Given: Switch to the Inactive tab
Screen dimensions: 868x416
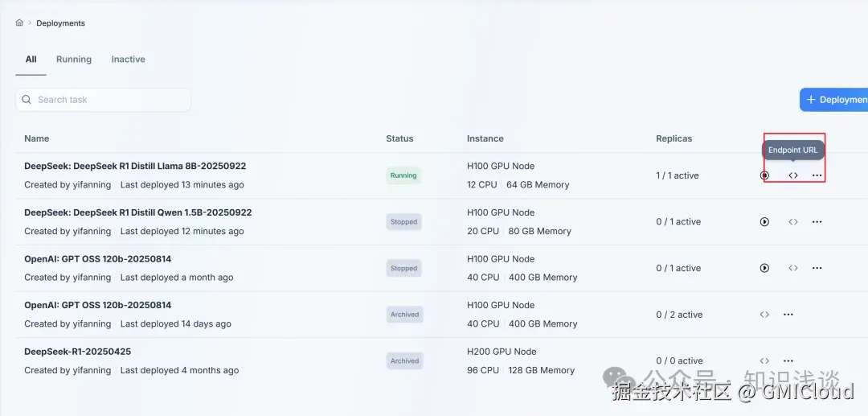Looking at the screenshot, I should point(128,60).
